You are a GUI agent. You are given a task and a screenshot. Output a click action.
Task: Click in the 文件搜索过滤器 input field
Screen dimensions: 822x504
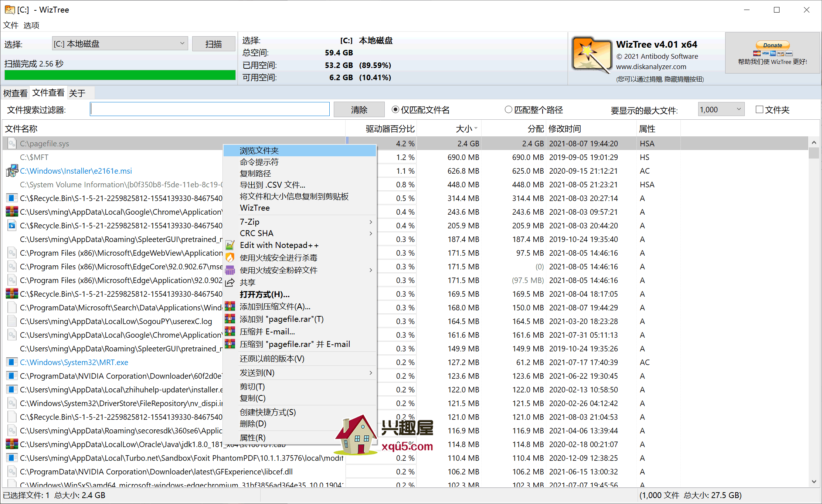click(210, 109)
